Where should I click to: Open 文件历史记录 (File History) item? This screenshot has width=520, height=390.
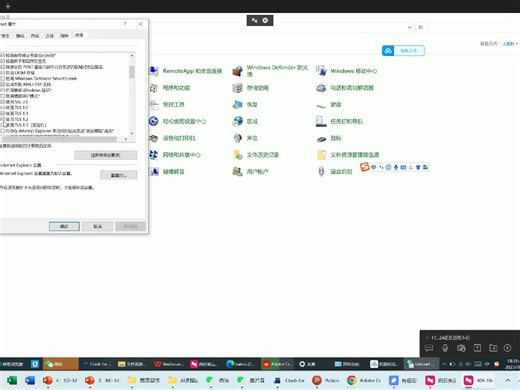point(256,155)
